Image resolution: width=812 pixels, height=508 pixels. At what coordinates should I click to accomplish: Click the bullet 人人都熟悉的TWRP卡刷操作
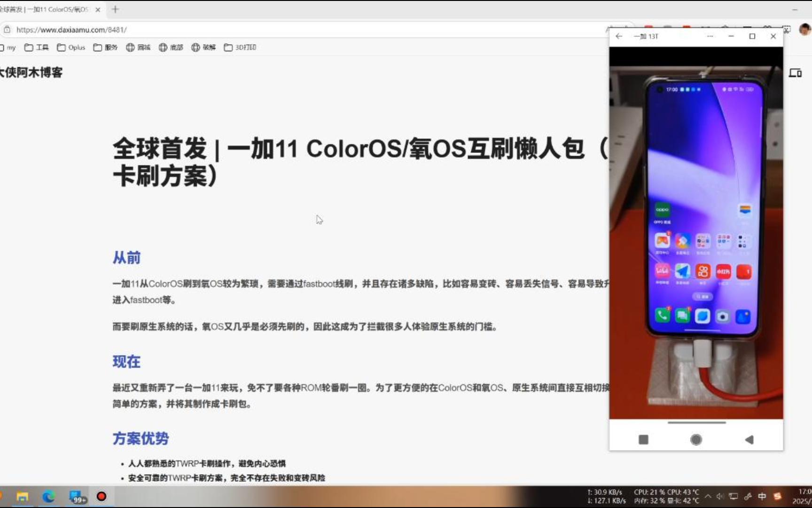pos(207,464)
